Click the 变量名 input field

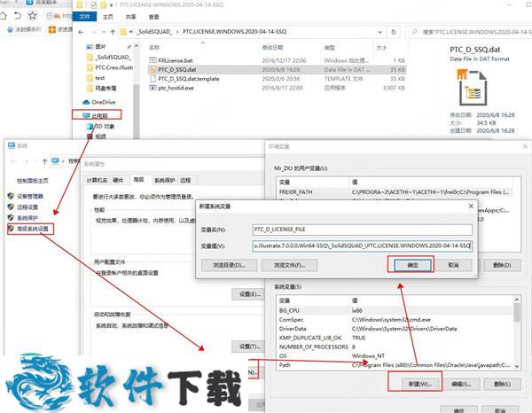tap(362, 230)
